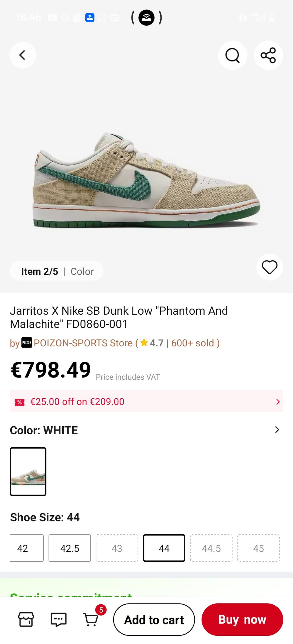Add shoe to wishlist with heart icon
293x644 pixels.
click(269, 267)
